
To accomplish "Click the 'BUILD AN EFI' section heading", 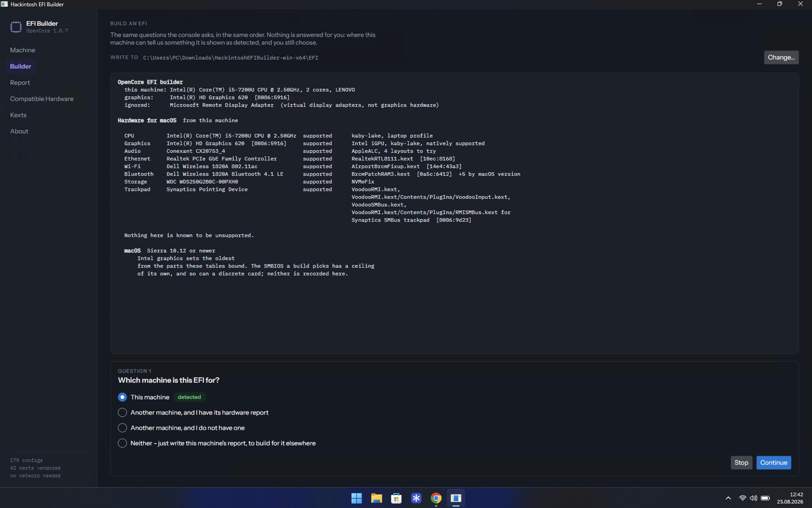I will click(x=129, y=23).
